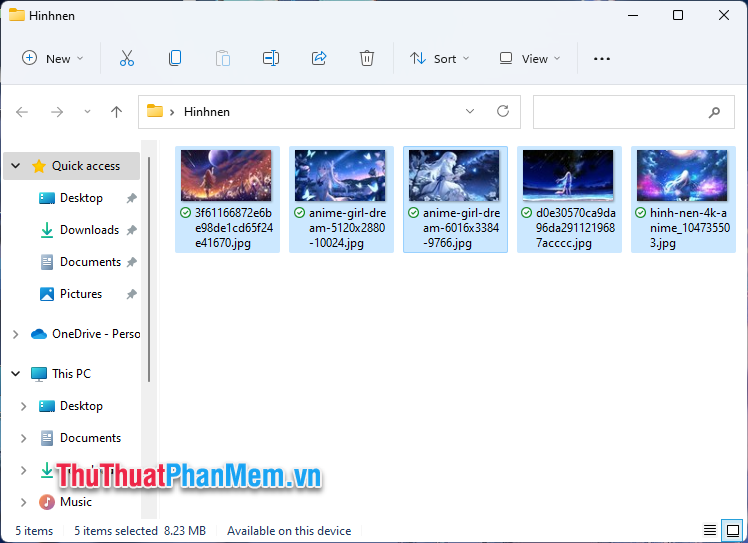Expand the Music folder node
The height and width of the screenshot is (543, 748).
[x=23, y=502]
